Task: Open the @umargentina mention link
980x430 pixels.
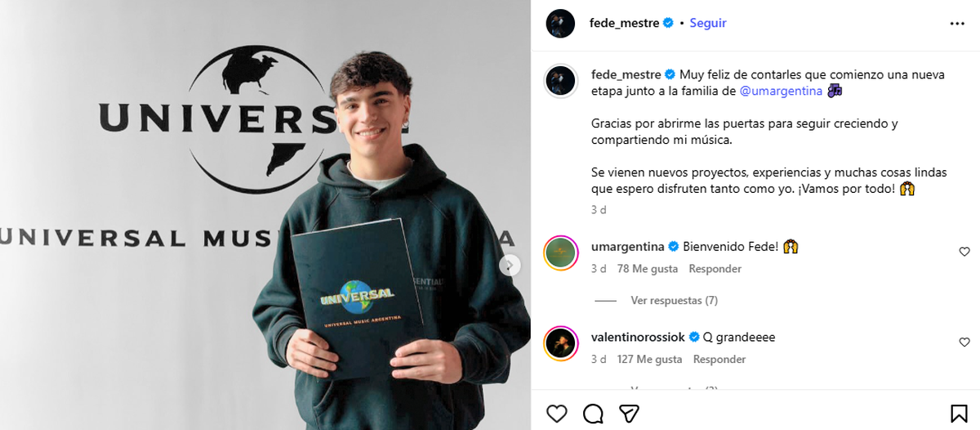Action: 781,91
